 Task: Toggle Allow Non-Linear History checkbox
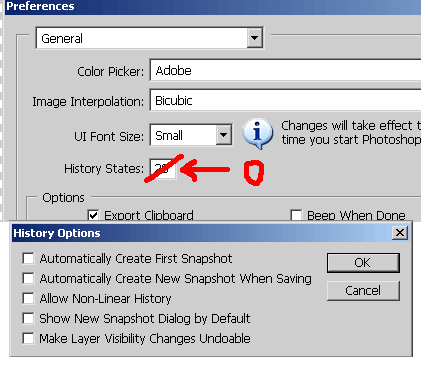pyautogui.click(x=28, y=298)
